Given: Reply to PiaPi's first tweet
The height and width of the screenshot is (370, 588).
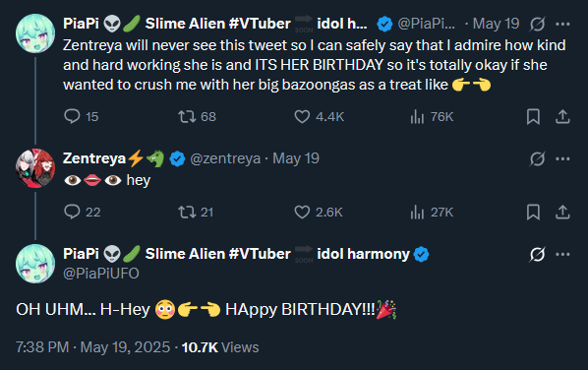Looking at the screenshot, I should (72, 116).
